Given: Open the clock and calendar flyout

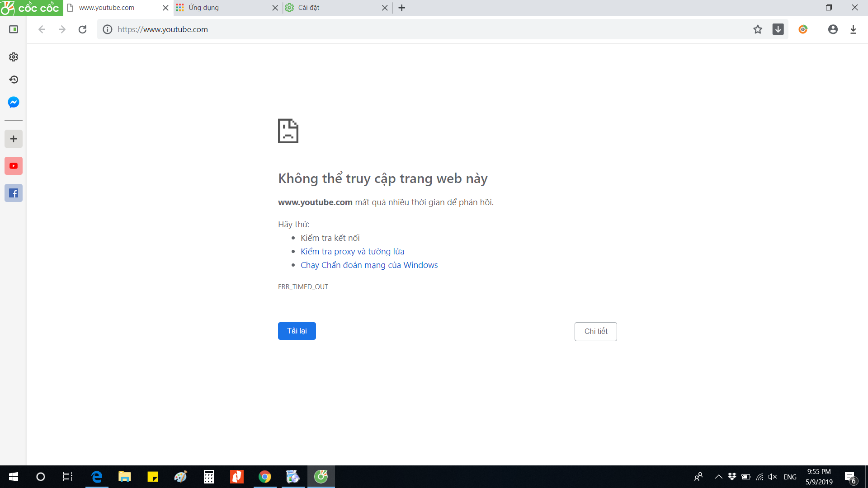Looking at the screenshot, I should pos(819,477).
